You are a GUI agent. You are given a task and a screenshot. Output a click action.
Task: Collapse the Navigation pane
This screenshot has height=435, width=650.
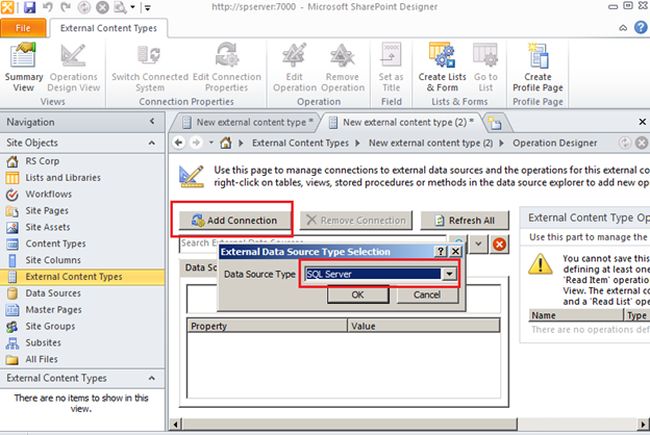click(x=152, y=121)
